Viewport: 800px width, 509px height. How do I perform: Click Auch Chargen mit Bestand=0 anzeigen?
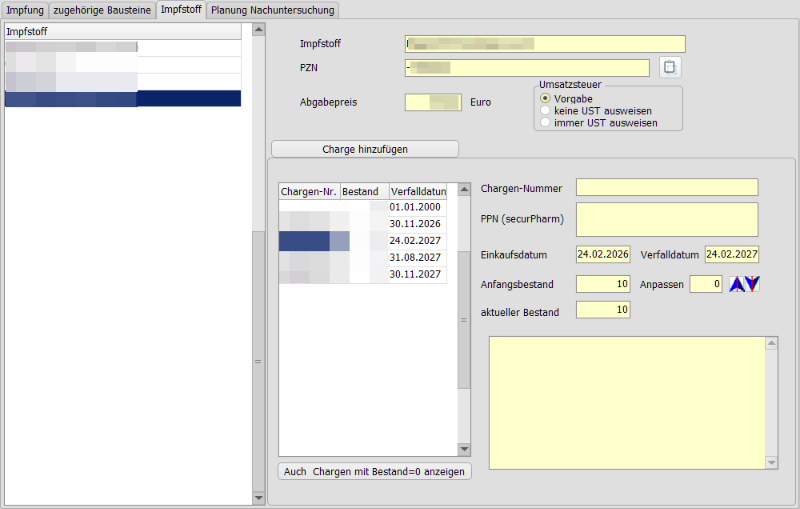(374, 471)
